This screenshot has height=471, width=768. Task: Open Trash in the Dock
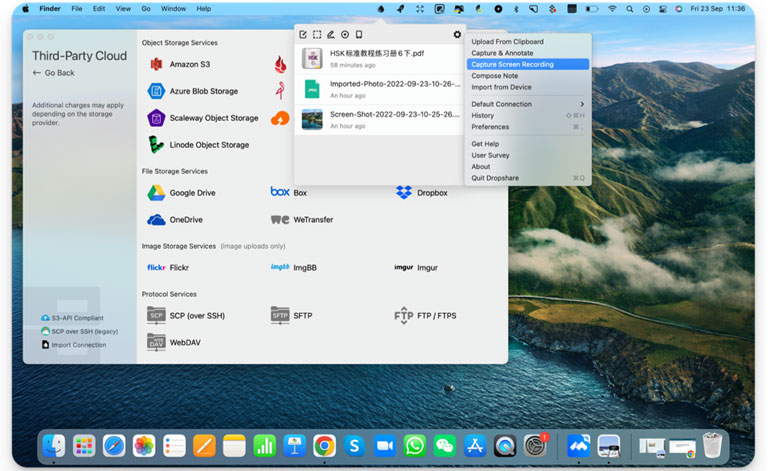click(x=712, y=445)
